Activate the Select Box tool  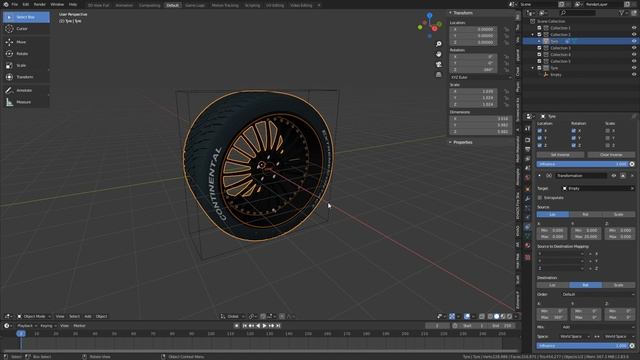pyautogui.click(x=26, y=17)
